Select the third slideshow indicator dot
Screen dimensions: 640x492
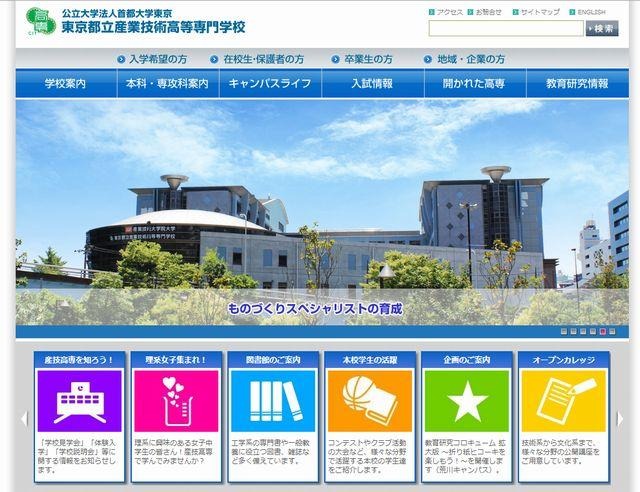point(583,332)
